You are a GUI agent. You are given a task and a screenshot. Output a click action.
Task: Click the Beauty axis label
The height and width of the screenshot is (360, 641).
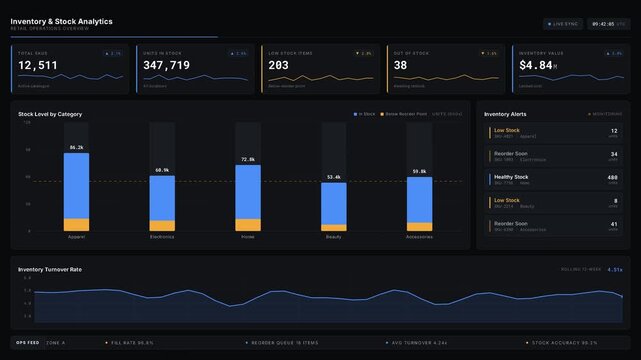point(334,237)
